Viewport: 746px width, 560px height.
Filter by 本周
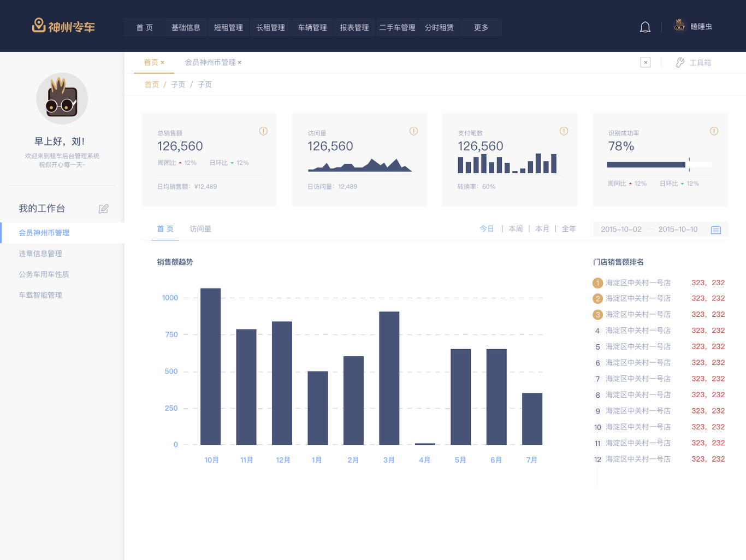[x=516, y=229]
